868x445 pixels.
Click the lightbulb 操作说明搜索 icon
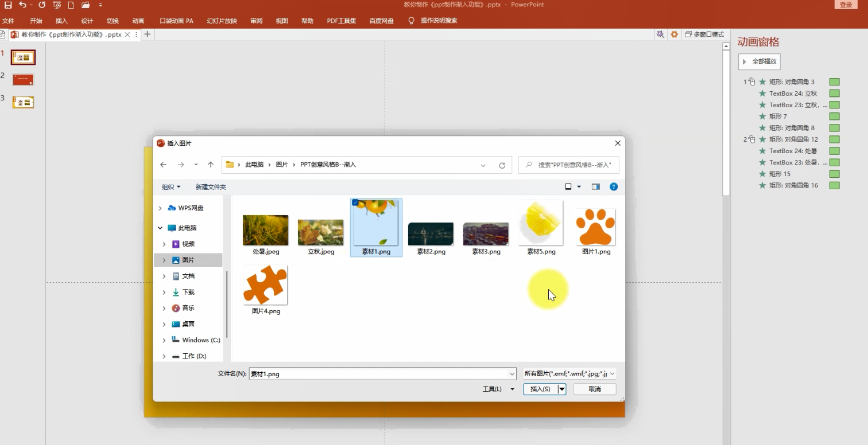(411, 21)
